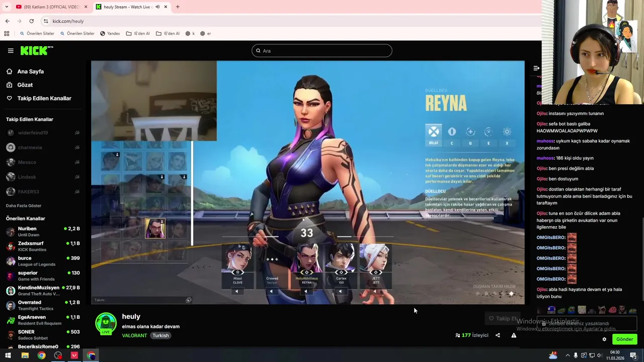Open the second IE'den Al bookmark folder
Viewport: 644px width, 362px height.
pos(168,34)
